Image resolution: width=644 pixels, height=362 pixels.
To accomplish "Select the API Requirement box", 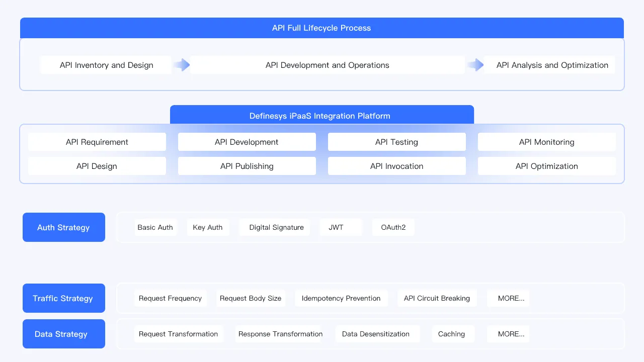I will click(x=97, y=142).
